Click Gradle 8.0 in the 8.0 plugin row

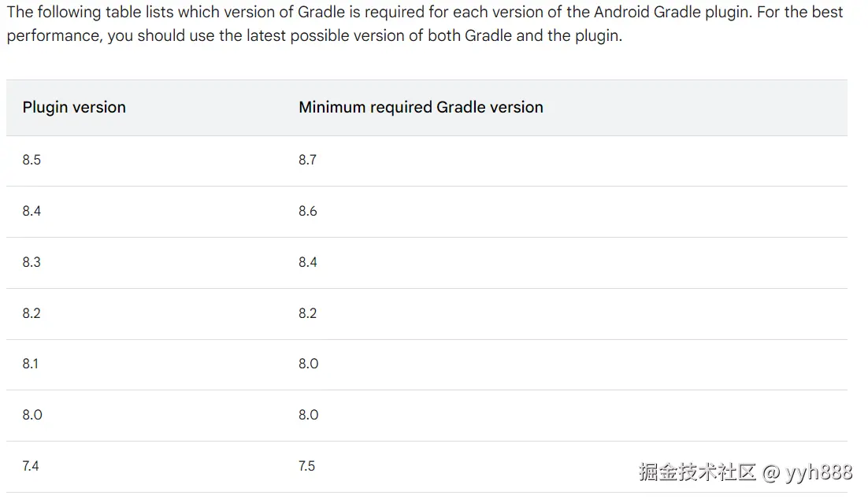[308, 414]
